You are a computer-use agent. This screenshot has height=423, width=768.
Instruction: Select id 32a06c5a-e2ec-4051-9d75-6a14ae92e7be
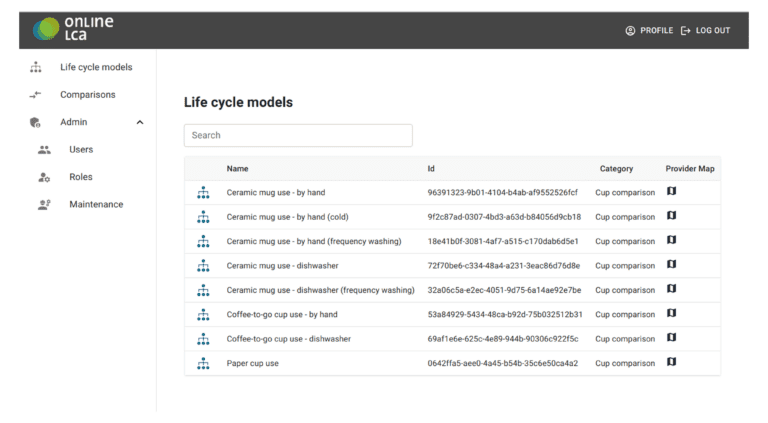pyautogui.click(x=504, y=290)
